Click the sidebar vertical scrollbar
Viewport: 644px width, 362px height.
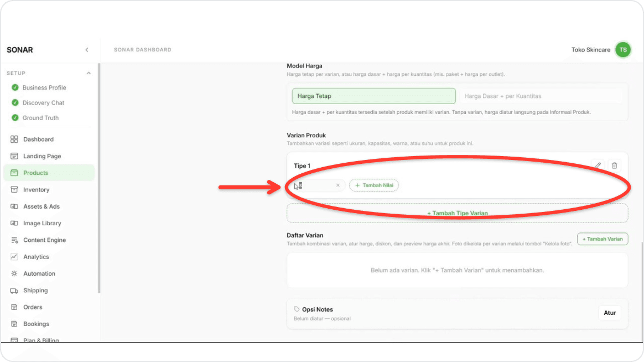point(99,178)
